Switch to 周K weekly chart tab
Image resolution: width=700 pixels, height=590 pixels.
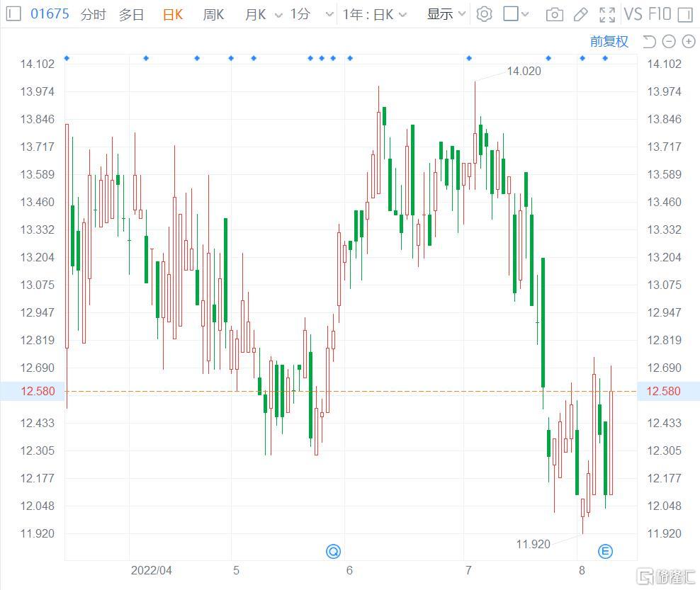pyautogui.click(x=213, y=14)
